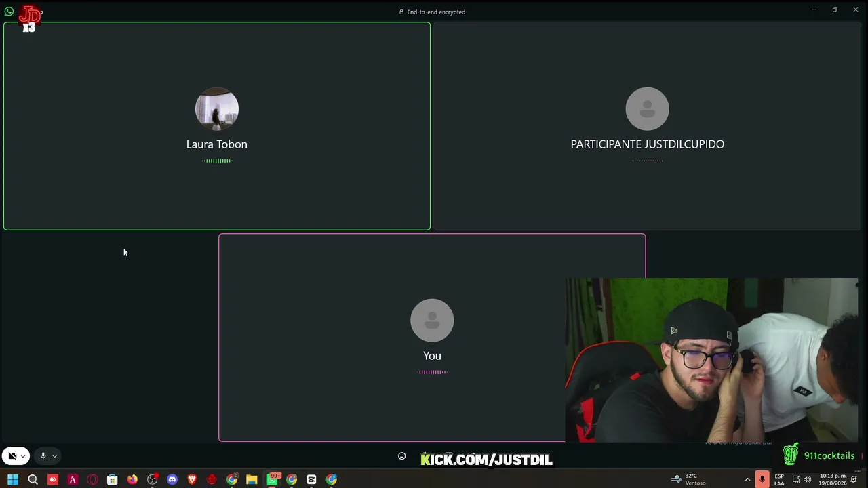Launch Brave browser from taskbar
The width and height of the screenshot is (868, 488).
click(x=192, y=480)
